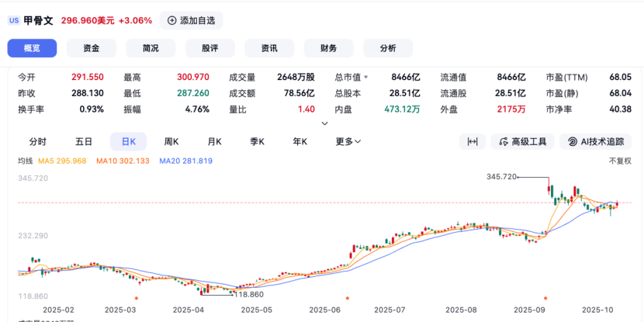The height and width of the screenshot is (322, 644).
Task: Open the 更多 period dropdown
Action: (x=348, y=141)
